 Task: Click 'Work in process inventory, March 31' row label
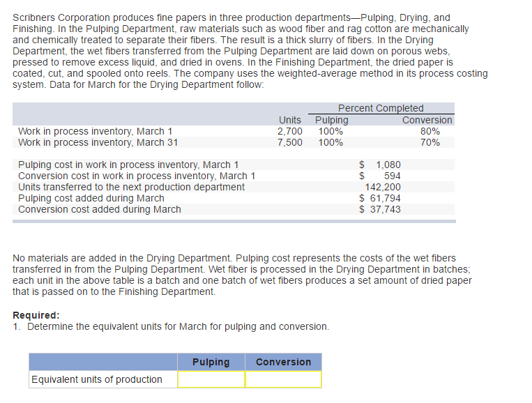point(98,142)
